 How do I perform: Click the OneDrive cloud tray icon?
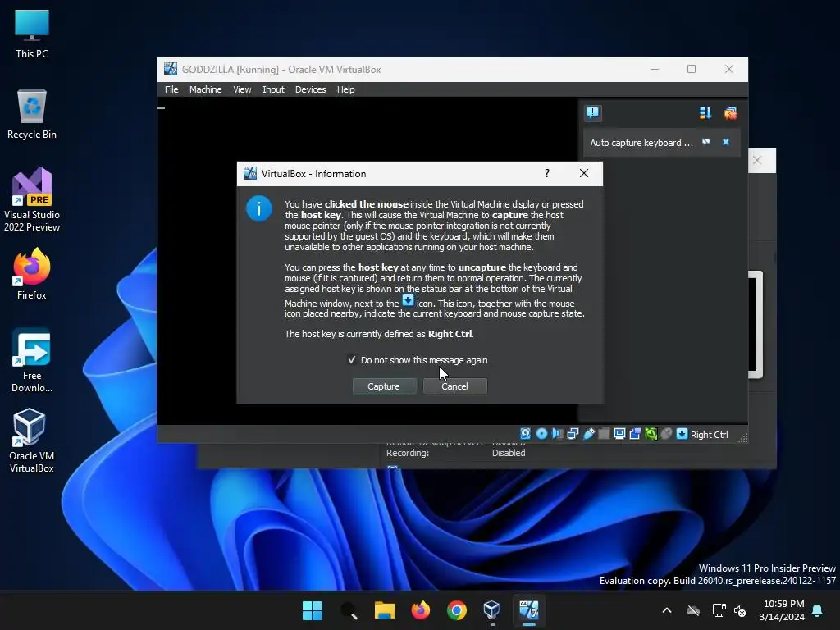[693, 610]
